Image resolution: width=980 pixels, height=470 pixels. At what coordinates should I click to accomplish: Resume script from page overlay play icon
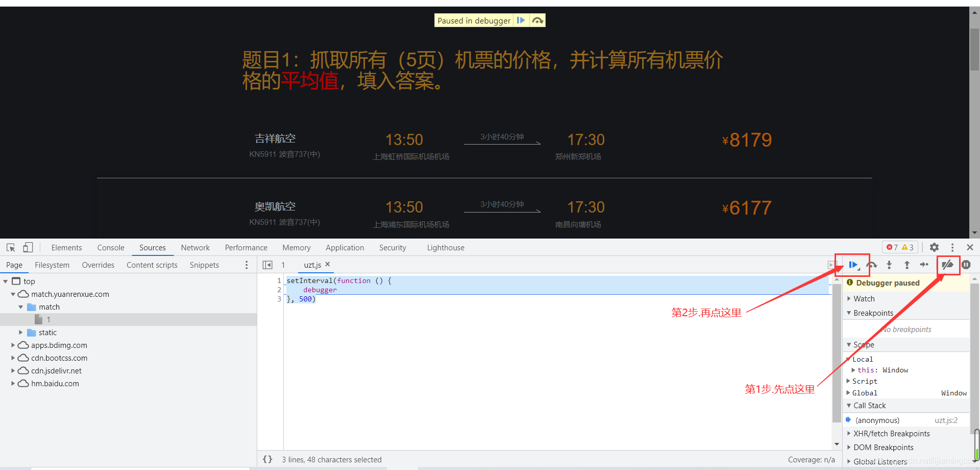coord(521,20)
